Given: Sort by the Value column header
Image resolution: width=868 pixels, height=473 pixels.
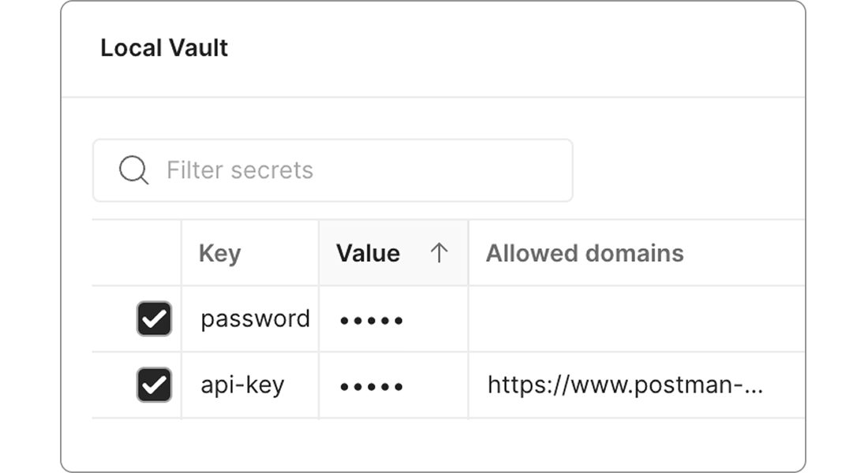Looking at the screenshot, I should point(369,253).
